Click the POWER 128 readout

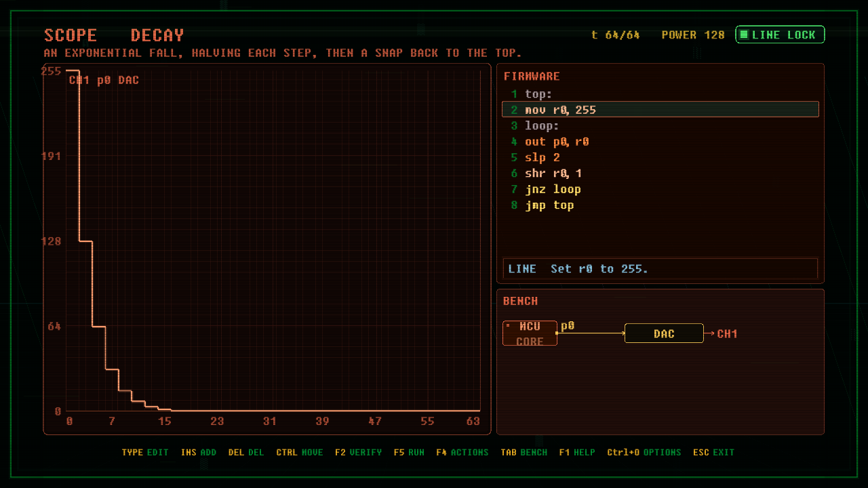[693, 35]
